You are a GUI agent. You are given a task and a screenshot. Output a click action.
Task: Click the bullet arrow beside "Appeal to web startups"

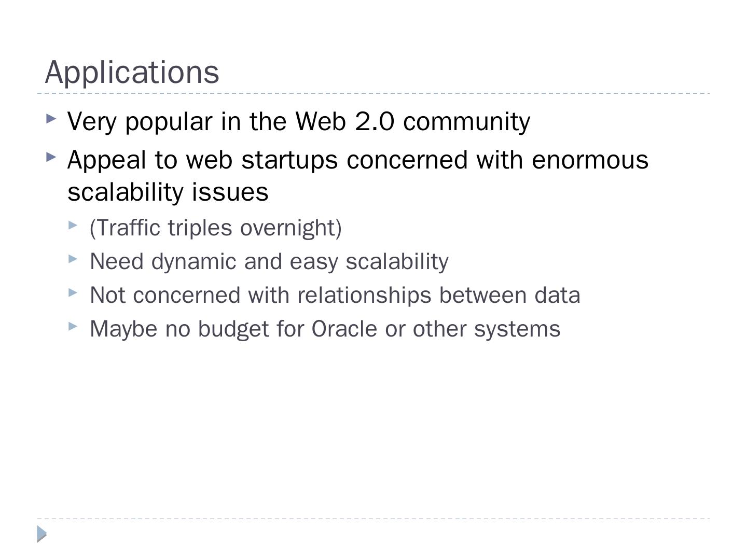click(51, 157)
